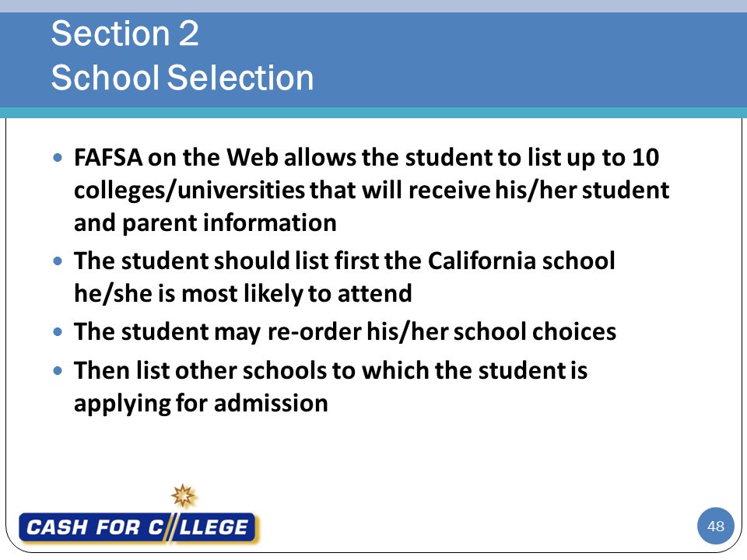Select the 'Section 2' title text
Viewport: 747px width, 560px height.
click(124, 33)
